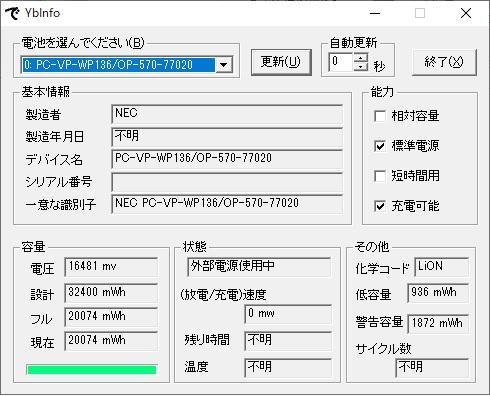Click the デバイス名 field value
The width and height of the screenshot is (490, 396).
pyautogui.click(x=227, y=159)
